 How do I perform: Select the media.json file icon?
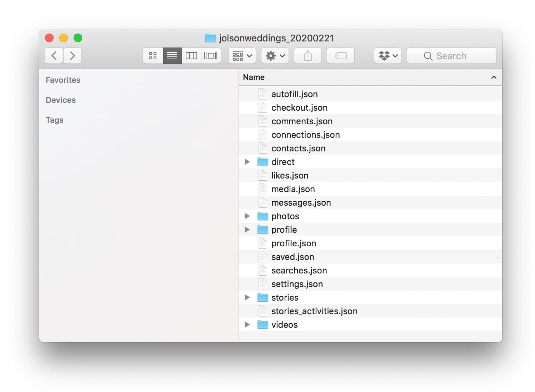pyautogui.click(x=263, y=189)
